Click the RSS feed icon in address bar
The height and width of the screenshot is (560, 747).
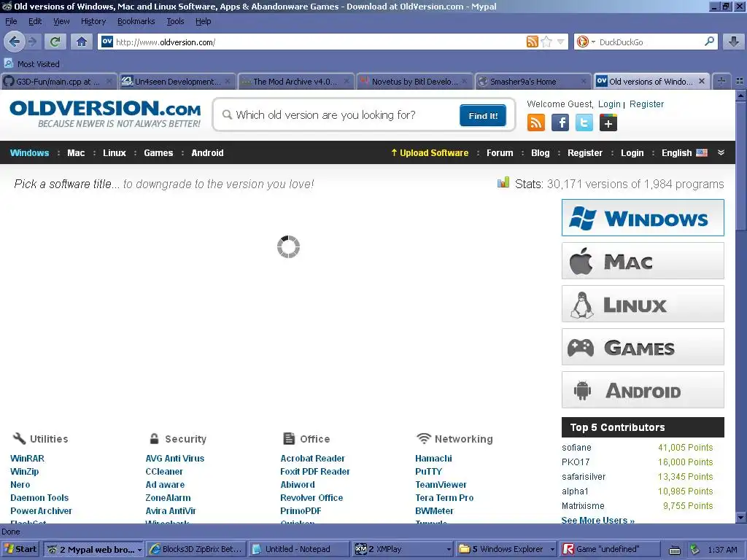point(532,42)
